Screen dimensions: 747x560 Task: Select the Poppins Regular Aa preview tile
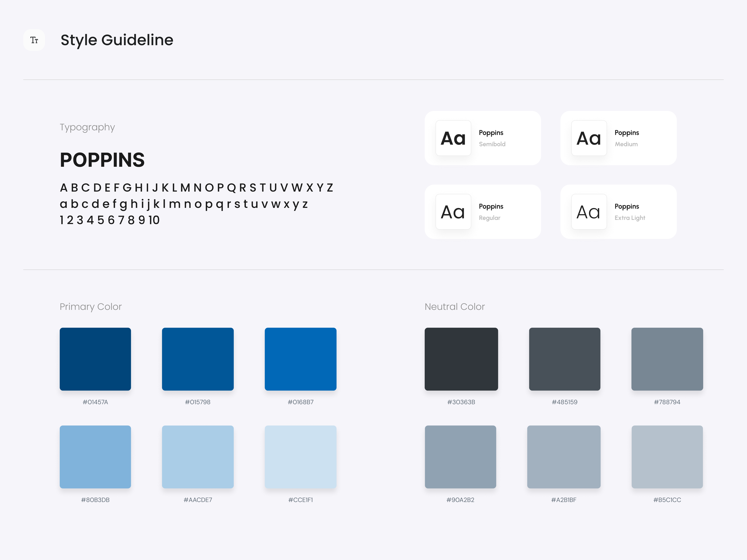click(453, 212)
